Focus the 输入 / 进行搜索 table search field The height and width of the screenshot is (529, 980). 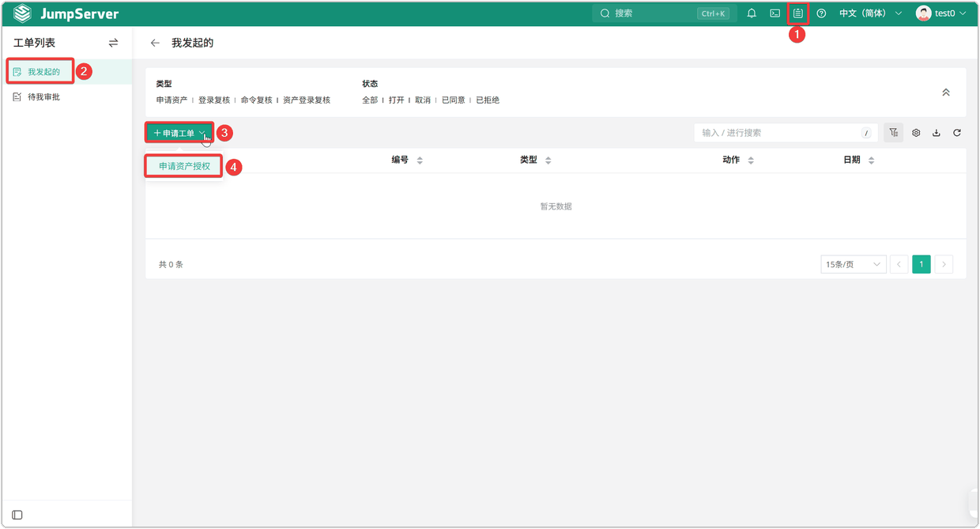tap(786, 133)
